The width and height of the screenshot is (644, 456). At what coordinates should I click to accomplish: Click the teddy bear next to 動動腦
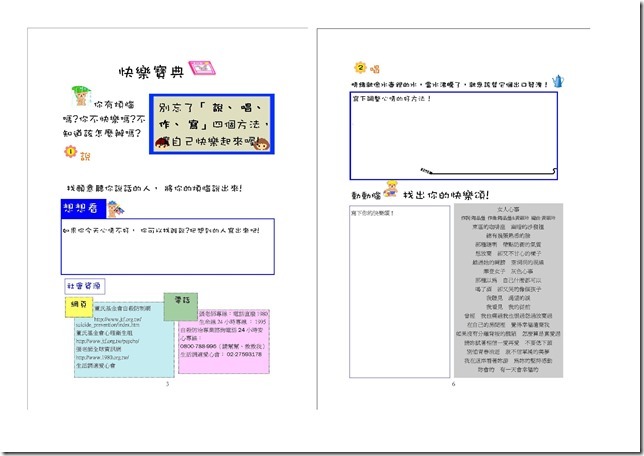coord(392,188)
